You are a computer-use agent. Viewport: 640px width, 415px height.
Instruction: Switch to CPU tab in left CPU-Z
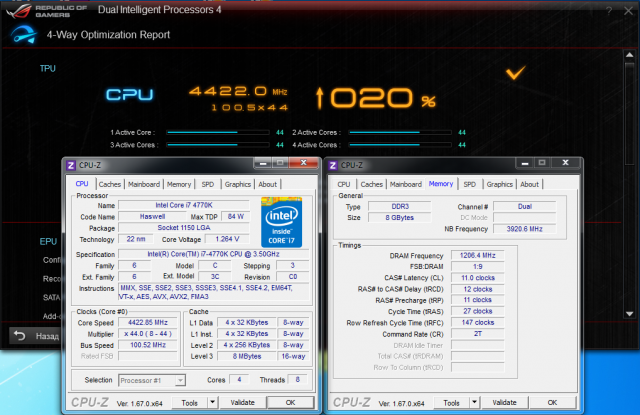coord(82,184)
